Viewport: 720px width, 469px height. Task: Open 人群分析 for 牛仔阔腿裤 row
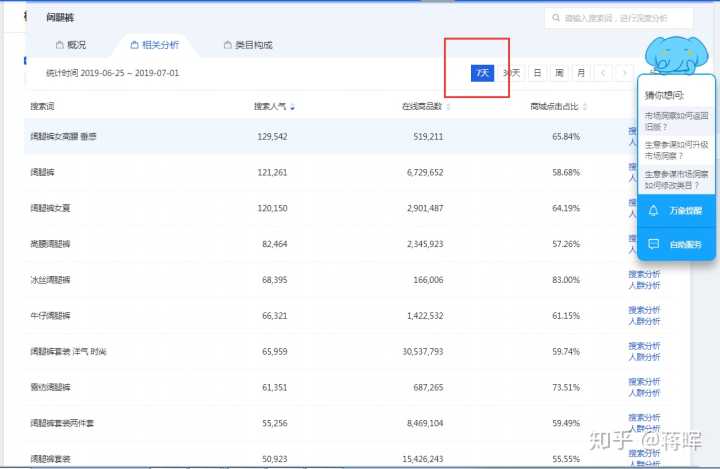tap(644, 322)
